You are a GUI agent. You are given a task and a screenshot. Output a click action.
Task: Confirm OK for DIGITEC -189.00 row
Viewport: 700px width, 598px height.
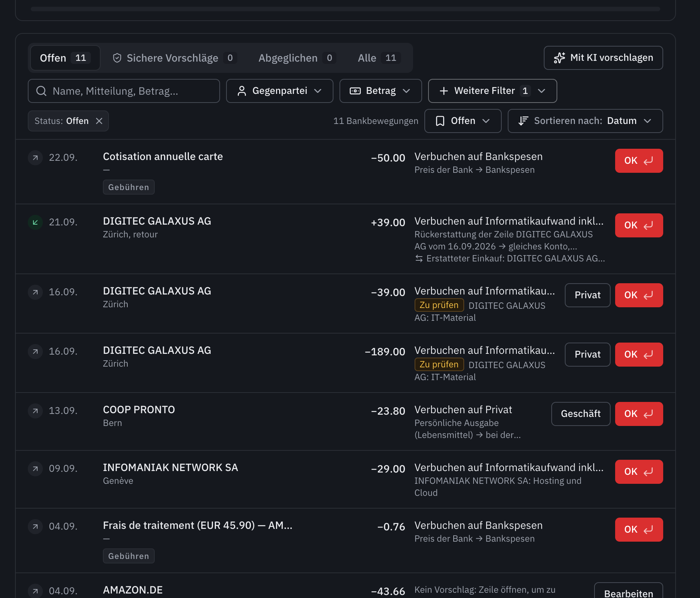click(x=639, y=355)
